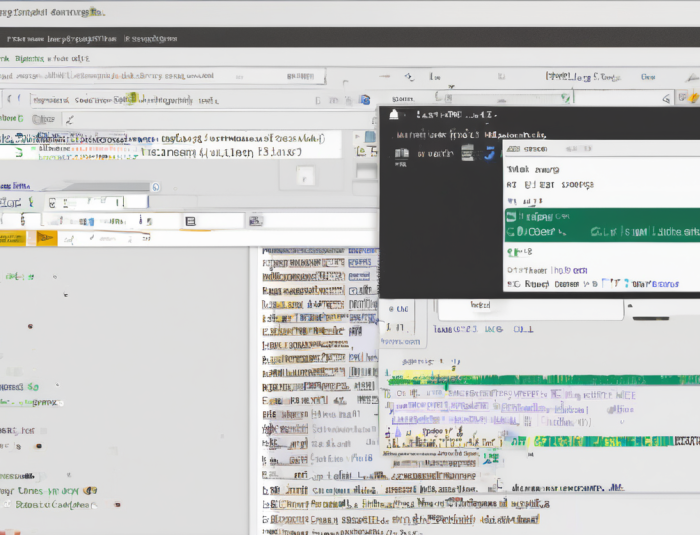The image size is (700, 535).
Task: Click the blue checkmark icon in dark panel
Action: click(x=489, y=153)
